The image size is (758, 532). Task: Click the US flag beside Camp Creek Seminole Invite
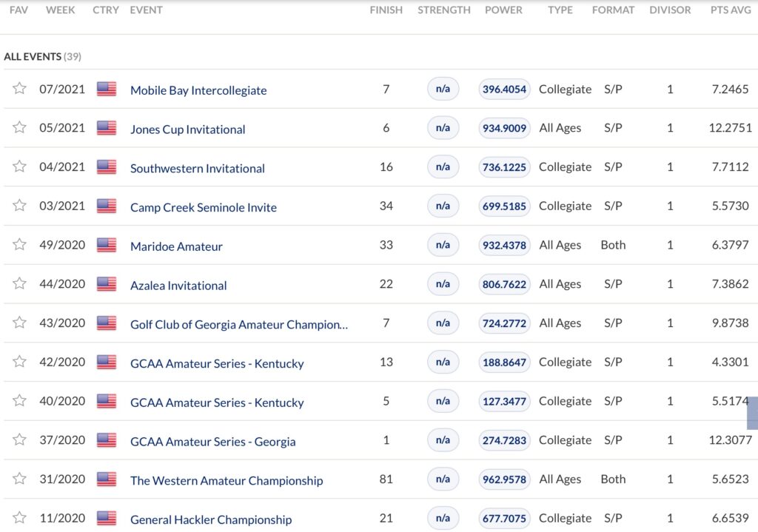[x=107, y=206]
